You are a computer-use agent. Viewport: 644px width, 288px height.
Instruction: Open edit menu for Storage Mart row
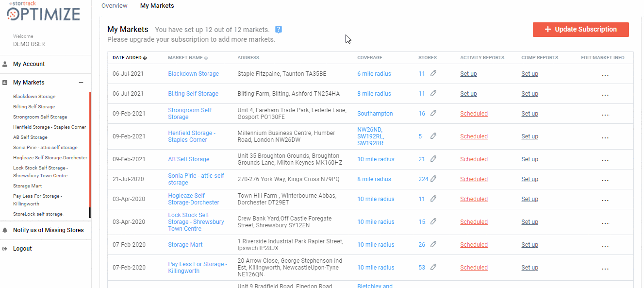(605, 246)
